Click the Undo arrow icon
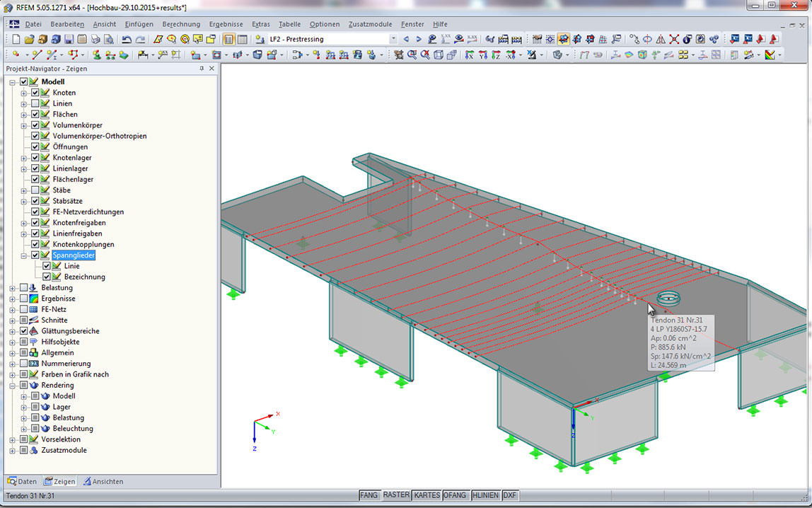The height and width of the screenshot is (508, 812). 127,39
